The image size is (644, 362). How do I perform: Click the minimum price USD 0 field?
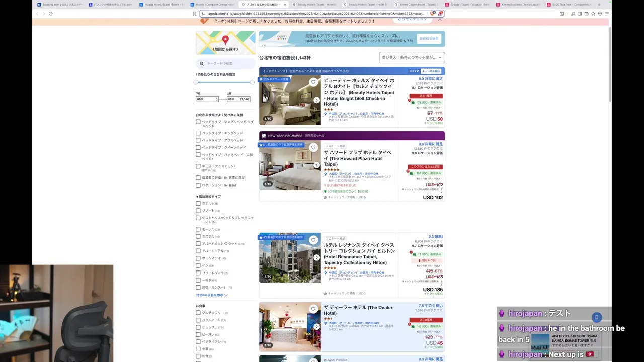pos(207,99)
